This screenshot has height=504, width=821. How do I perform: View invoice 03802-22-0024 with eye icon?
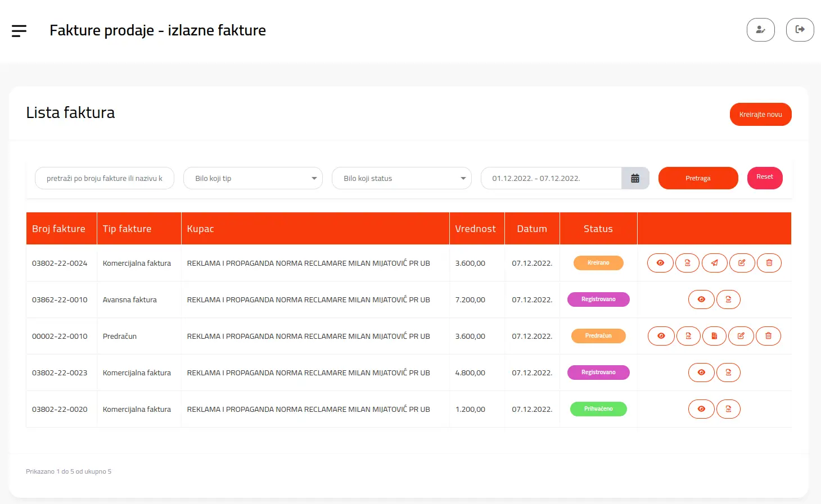click(660, 263)
